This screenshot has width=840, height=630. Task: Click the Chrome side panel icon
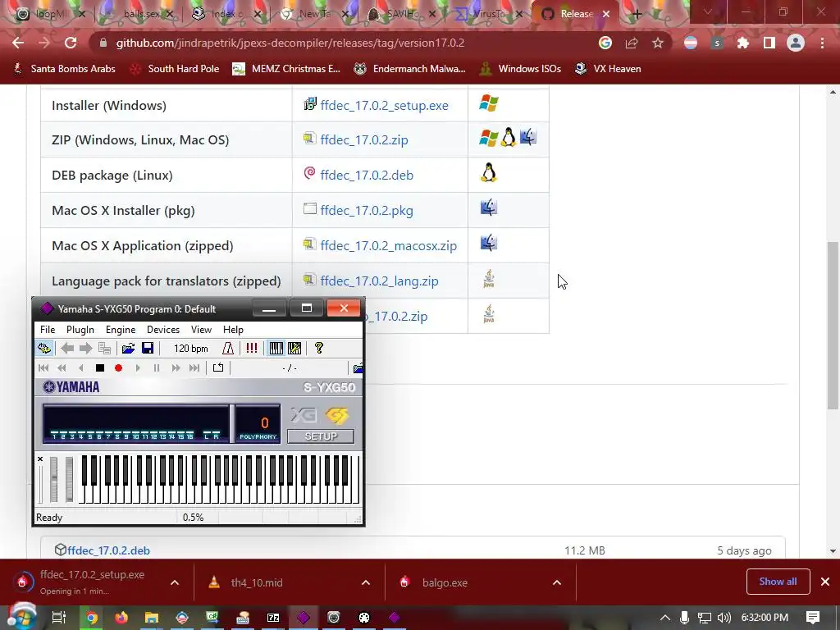point(769,43)
